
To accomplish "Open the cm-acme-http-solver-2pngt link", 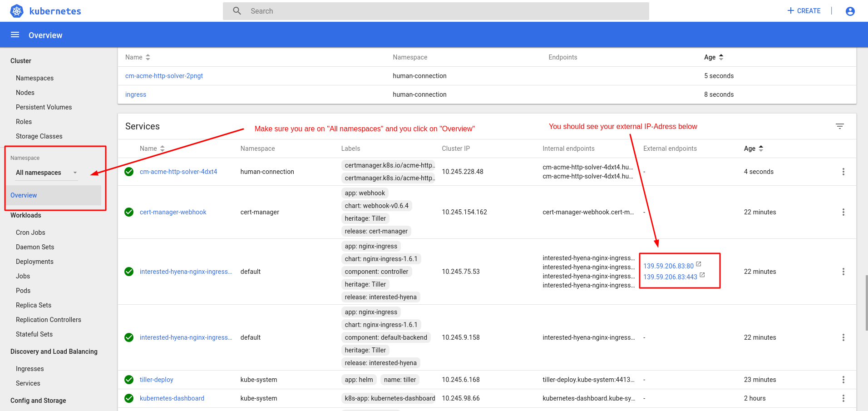I will [164, 75].
